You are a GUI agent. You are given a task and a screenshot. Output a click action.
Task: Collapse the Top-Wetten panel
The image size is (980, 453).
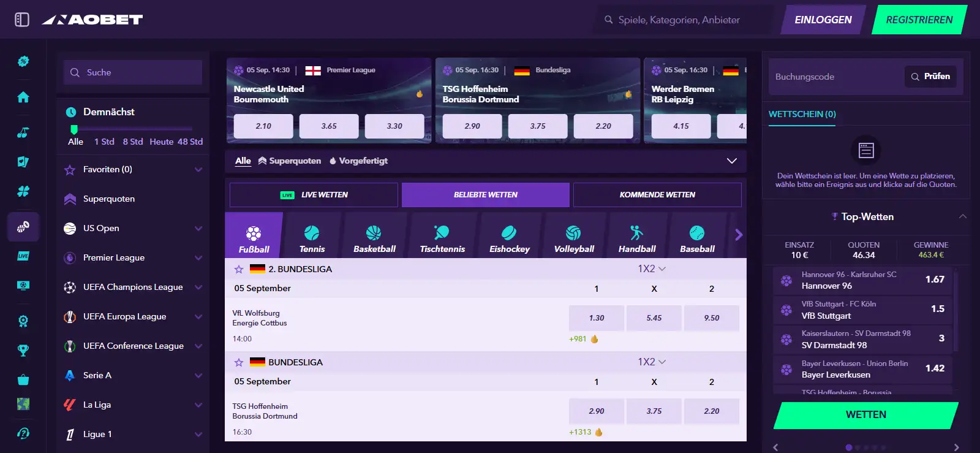pos(963,216)
